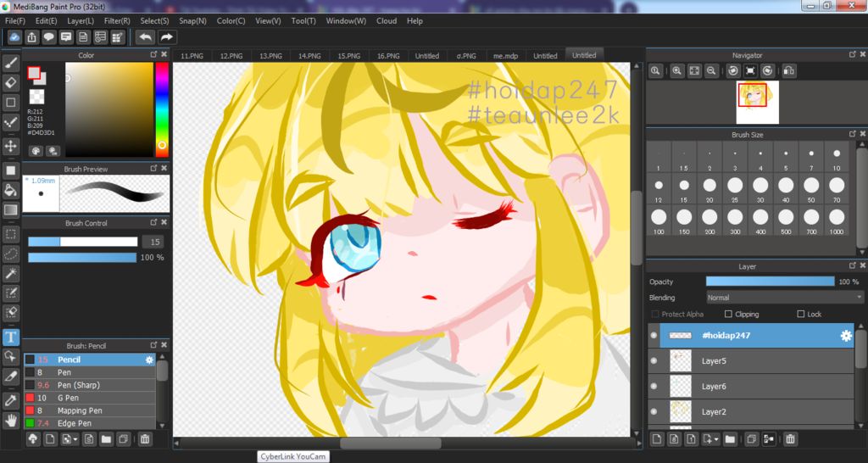
Task: Hide Layer6 visibility
Action: click(654, 387)
